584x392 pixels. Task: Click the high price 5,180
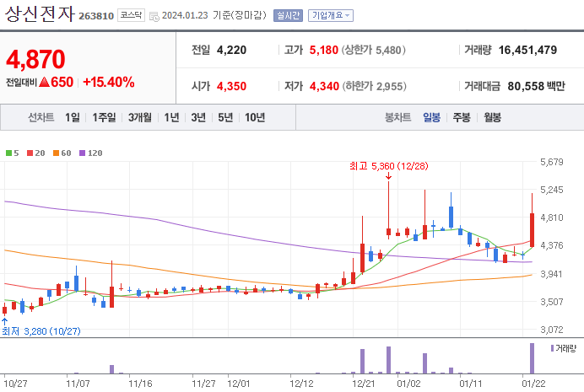(324, 50)
